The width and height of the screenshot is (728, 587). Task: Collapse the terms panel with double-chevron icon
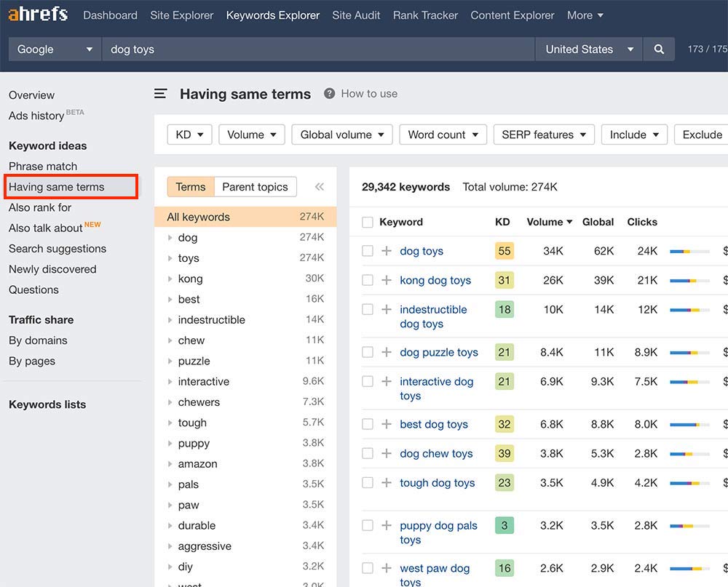coord(319,187)
